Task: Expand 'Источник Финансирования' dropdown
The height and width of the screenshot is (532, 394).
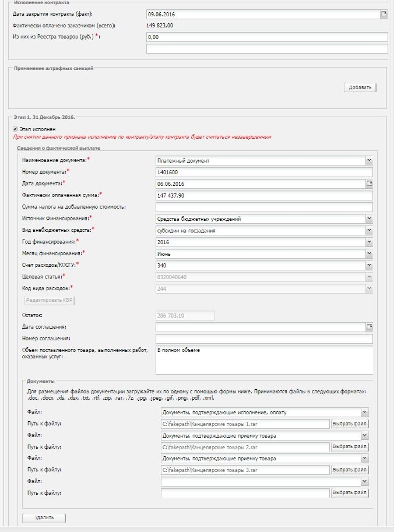Action: point(369,219)
